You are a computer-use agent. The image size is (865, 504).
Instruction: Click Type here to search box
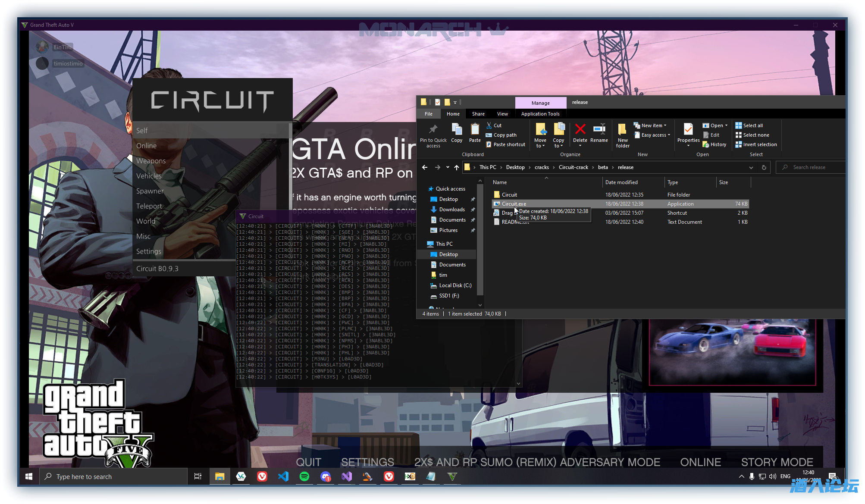point(114,476)
